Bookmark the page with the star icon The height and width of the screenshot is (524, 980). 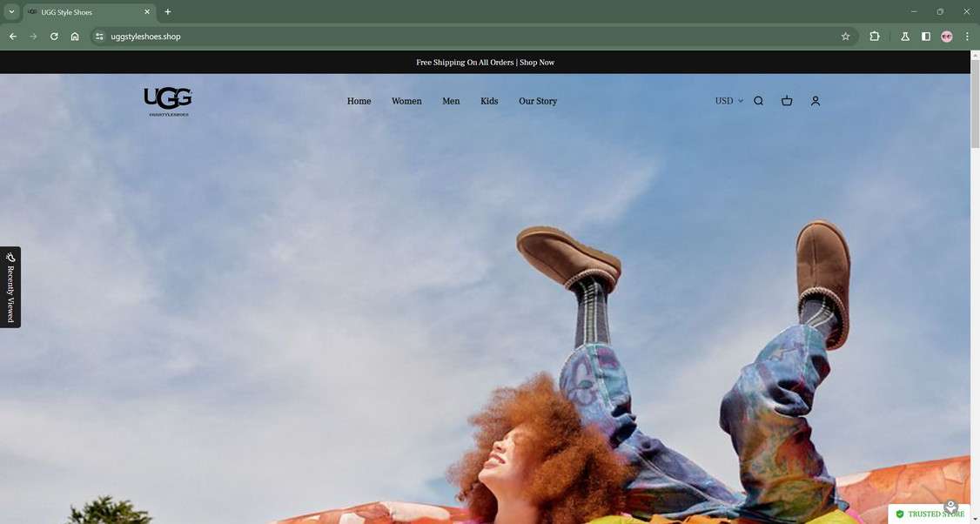[x=845, y=37]
